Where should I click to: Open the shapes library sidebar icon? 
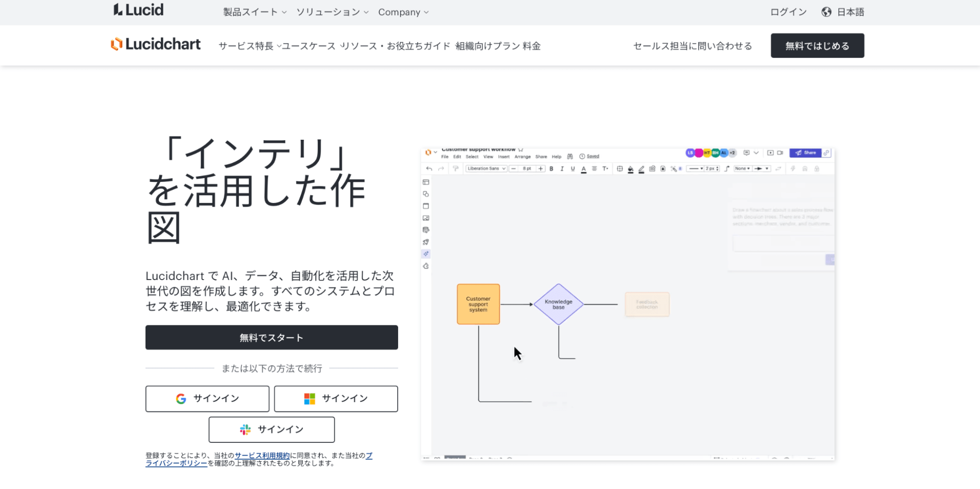coord(426,194)
